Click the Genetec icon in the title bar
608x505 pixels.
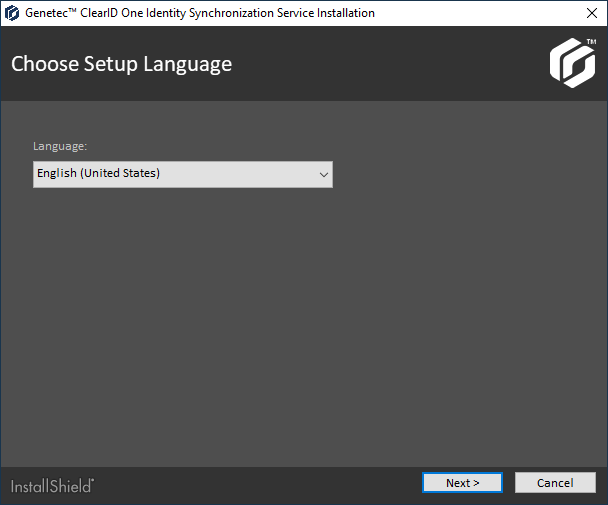(x=12, y=13)
